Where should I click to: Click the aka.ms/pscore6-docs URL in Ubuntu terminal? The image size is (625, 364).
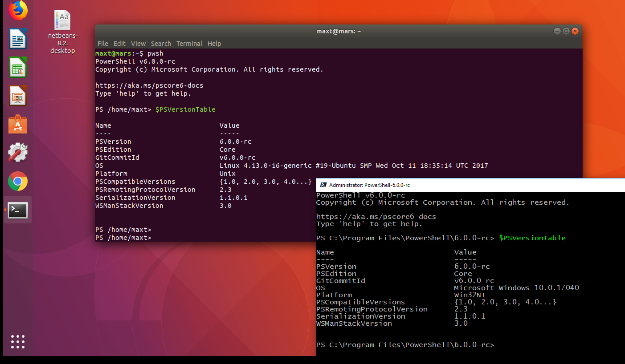coord(149,85)
